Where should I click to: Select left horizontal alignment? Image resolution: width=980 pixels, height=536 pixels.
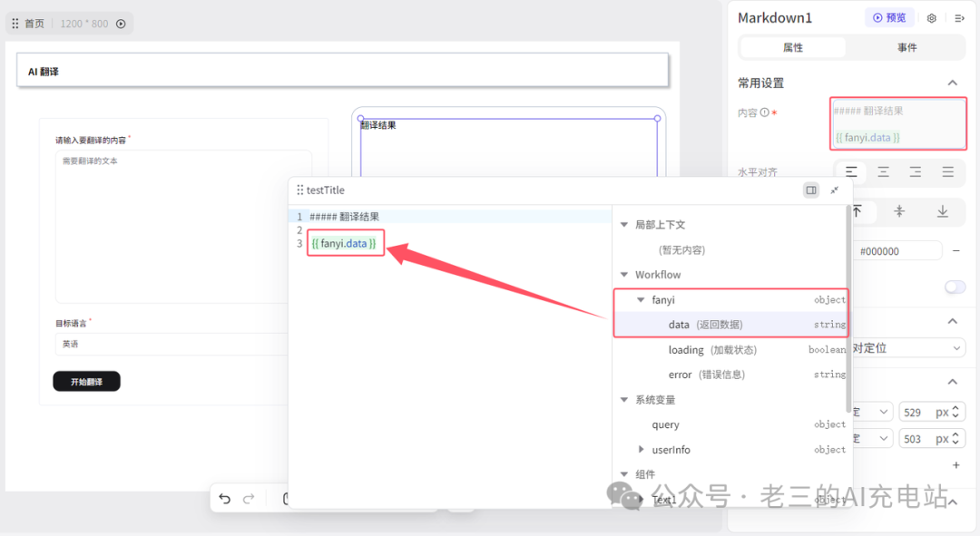pyautogui.click(x=851, y=171)
